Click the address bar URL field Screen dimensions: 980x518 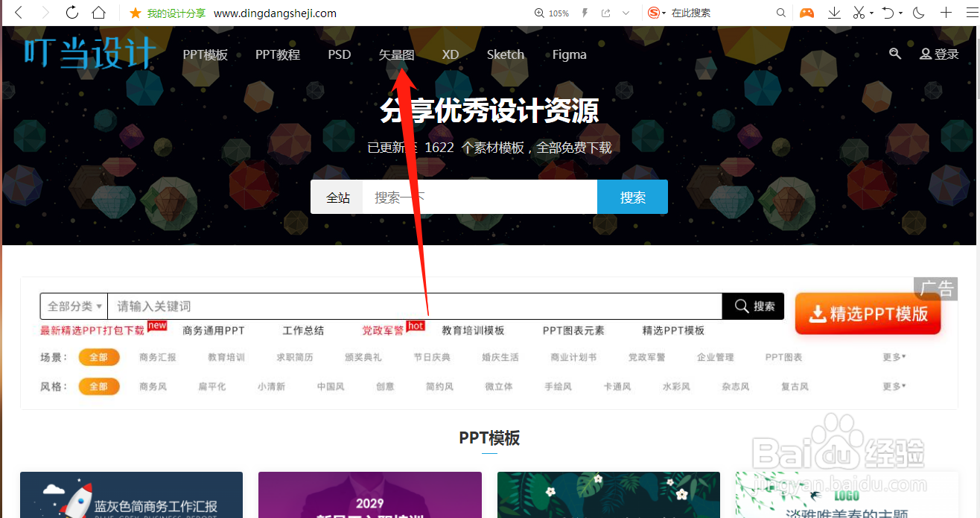pyautogui.click(x=275, y=13)
